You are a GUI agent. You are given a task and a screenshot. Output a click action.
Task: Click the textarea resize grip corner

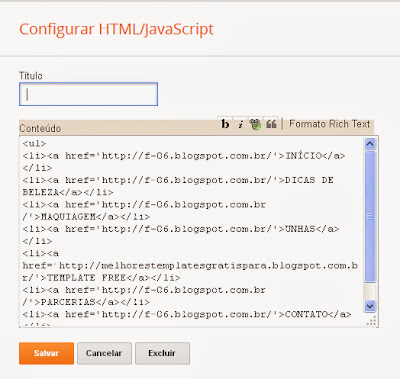pyautogui.click(x=371, y=321)
